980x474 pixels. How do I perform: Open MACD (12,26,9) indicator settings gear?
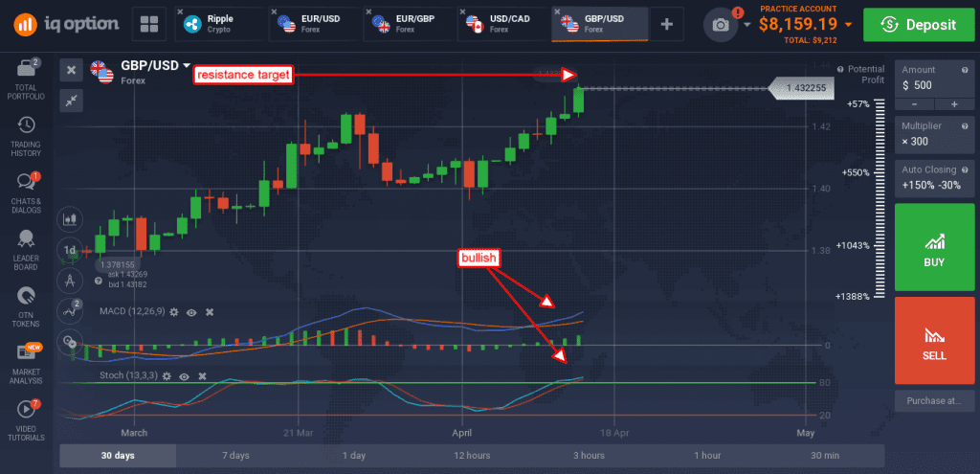[x=174, y=311]
